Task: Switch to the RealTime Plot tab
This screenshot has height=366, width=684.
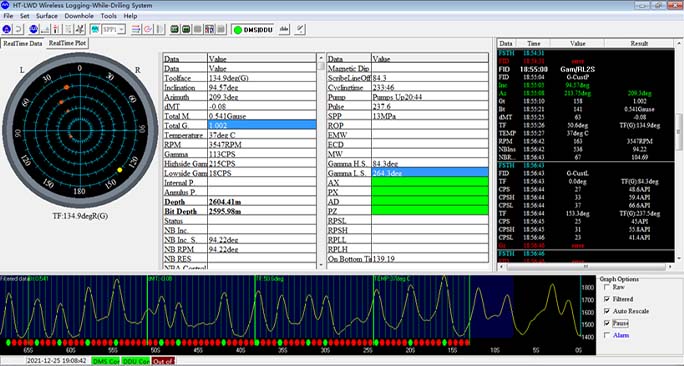Action: (x=68, y=43)
